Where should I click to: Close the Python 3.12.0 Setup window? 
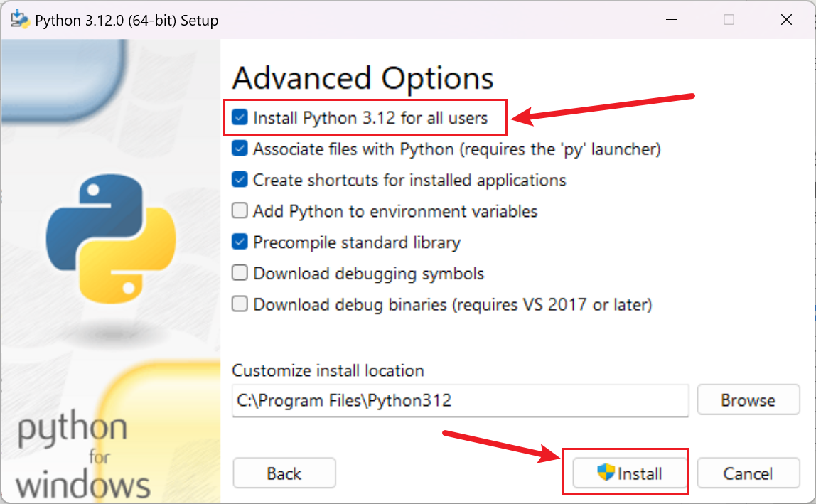(786, 20)
